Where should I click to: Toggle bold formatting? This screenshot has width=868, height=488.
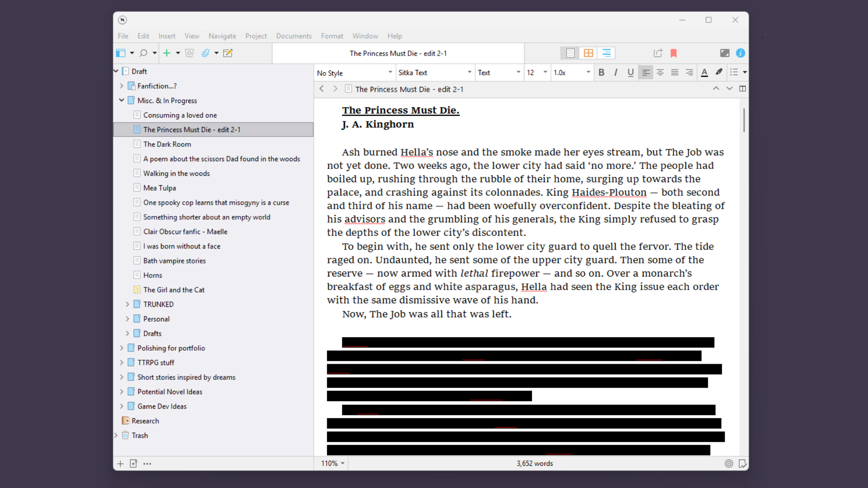601,72
